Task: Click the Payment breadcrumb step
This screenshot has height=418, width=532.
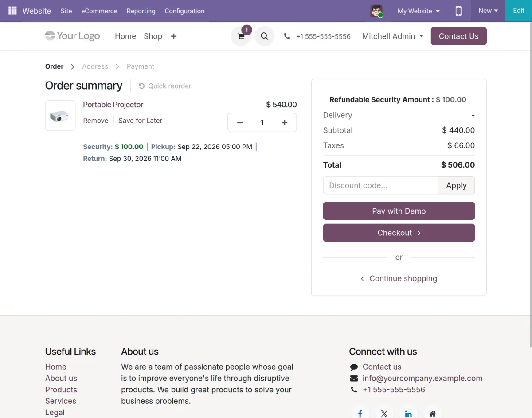Action: [x=141, y=66]
